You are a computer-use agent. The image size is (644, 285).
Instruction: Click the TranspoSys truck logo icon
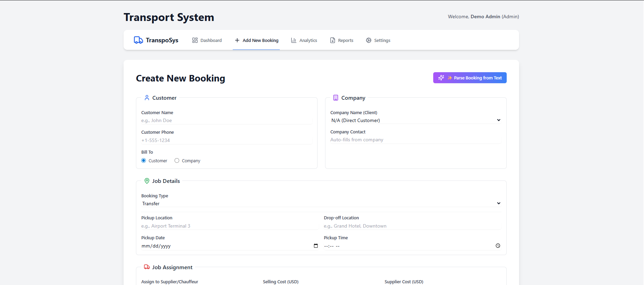(x=138, y=40)
